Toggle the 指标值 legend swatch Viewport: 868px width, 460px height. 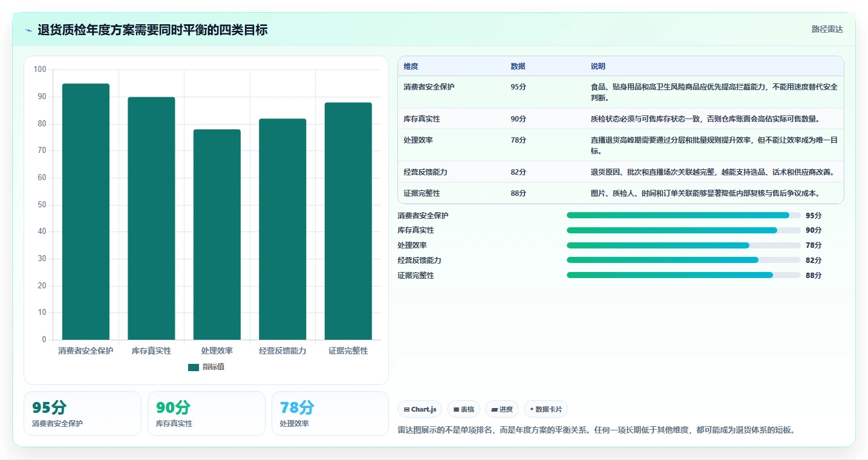coord(194,368)
